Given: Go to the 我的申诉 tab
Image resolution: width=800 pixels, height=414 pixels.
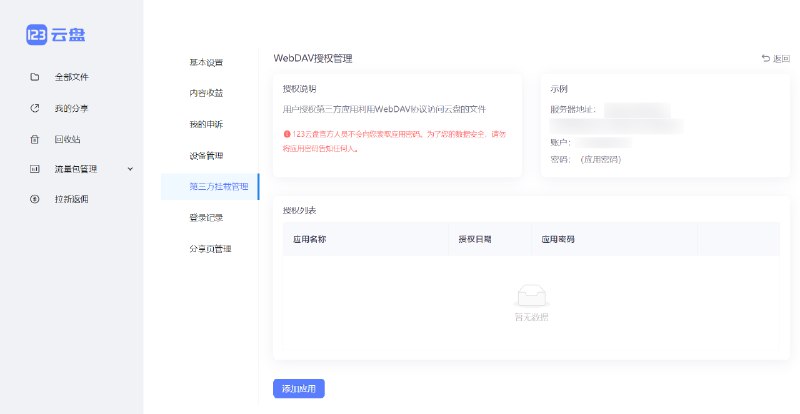Looking at the screenshot, I should [x=206, y=124].
